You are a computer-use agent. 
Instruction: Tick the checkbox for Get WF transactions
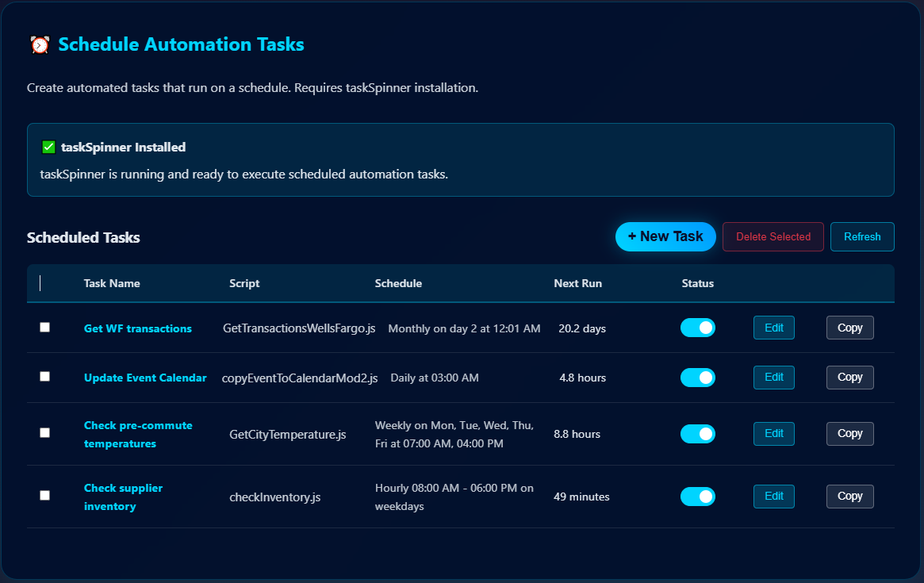[x=44, y=327]
